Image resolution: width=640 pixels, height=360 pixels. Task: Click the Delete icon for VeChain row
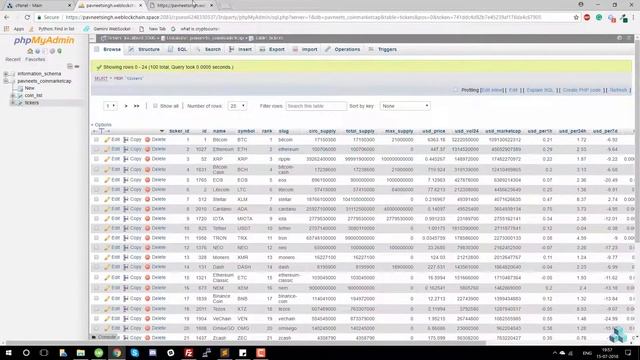click(148, 319)
